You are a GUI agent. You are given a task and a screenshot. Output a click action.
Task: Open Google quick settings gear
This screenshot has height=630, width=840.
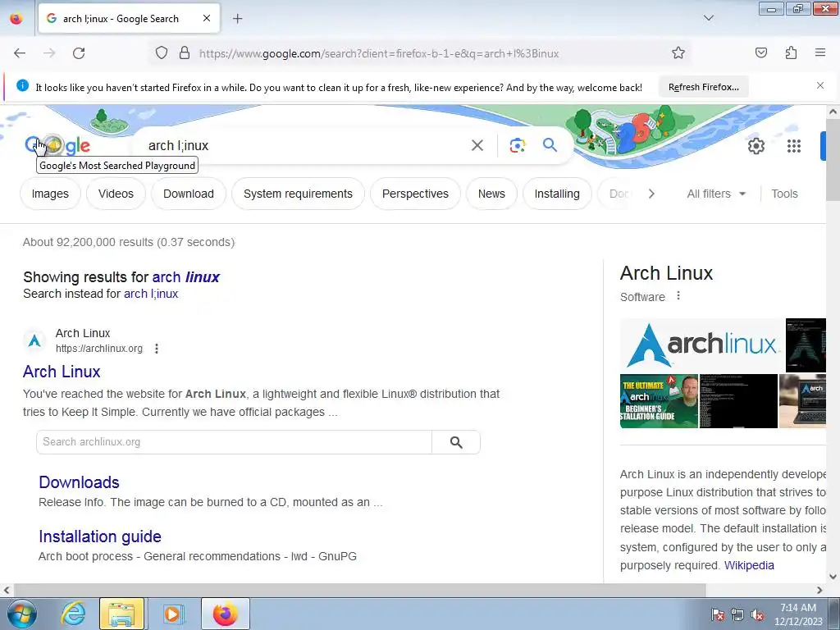point(756,146)
